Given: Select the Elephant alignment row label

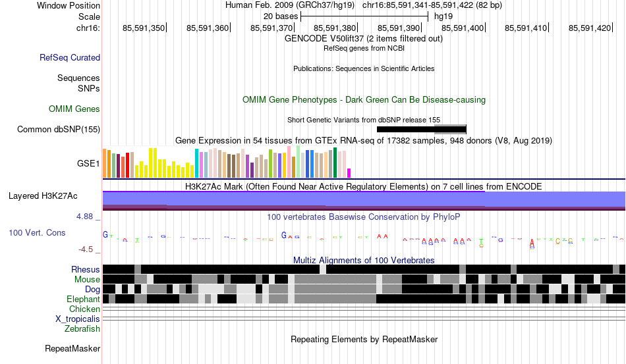Looking at the screenshot, I should 83,299.
